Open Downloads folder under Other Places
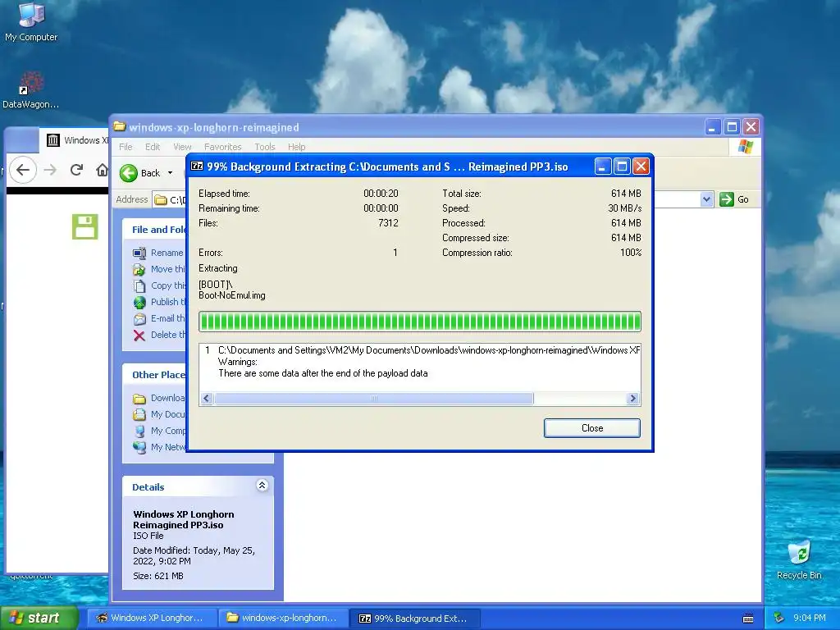This screenshot has height=630, width=840. click(x=167, y=398)
